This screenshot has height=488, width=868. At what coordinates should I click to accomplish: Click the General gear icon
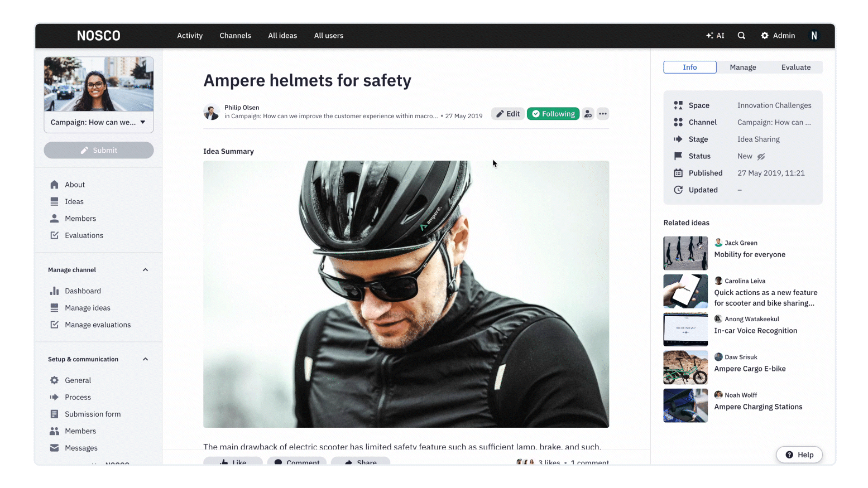[54, 380]
